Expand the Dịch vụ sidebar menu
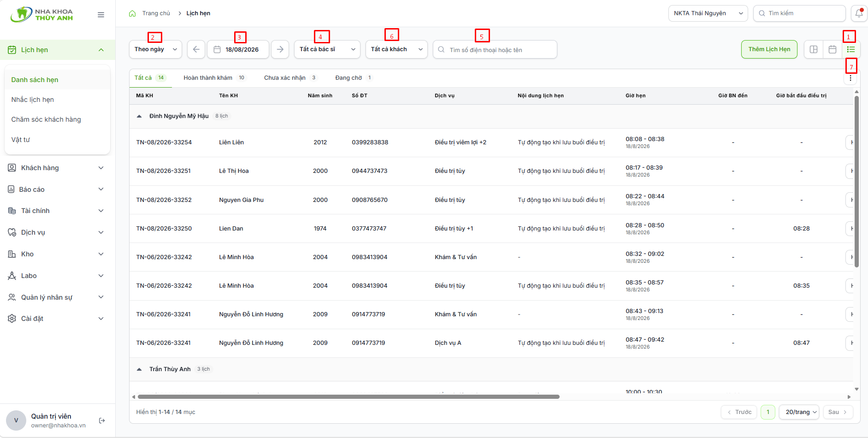This screenshot has width=868, height=438. (x=58, y=232)
